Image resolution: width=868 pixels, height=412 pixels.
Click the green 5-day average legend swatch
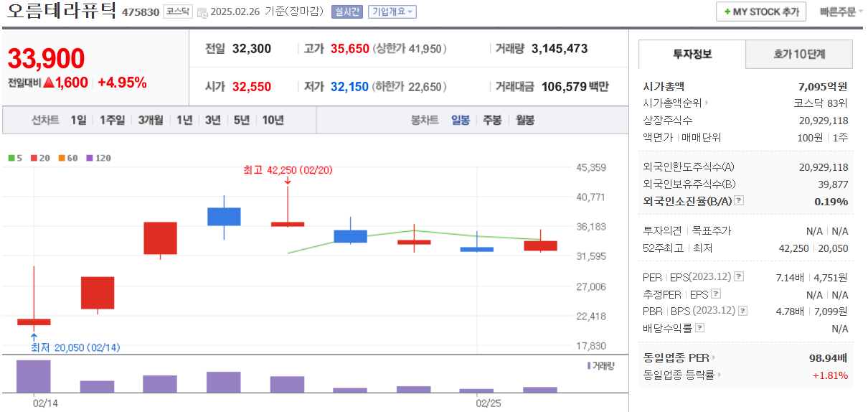11,158
